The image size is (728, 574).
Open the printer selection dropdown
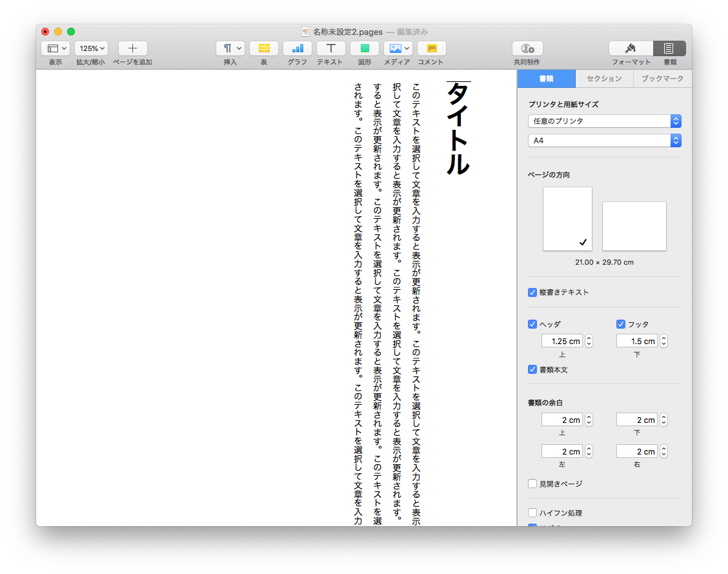coord(604,121)
